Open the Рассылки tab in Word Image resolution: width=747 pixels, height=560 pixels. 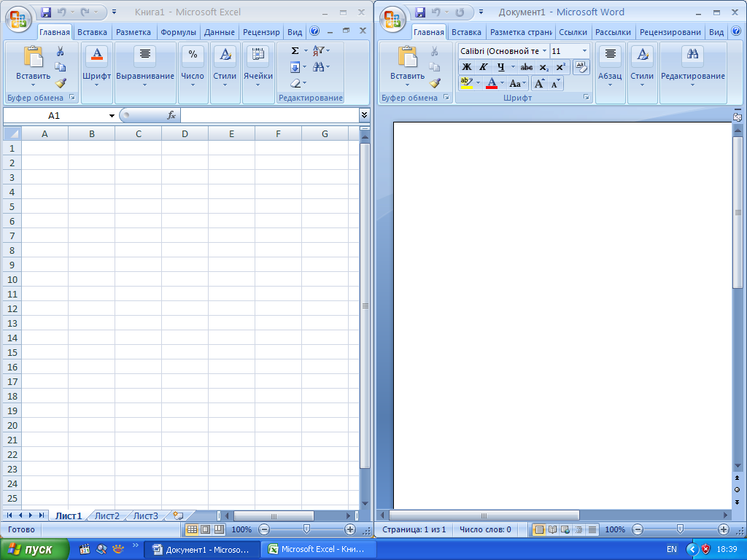pyautogui.click(x=613, y=32)
